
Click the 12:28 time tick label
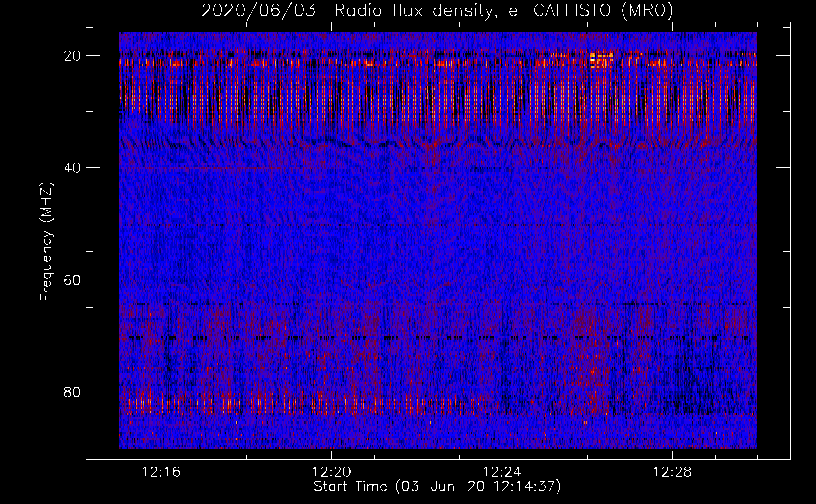click(672, 472)
